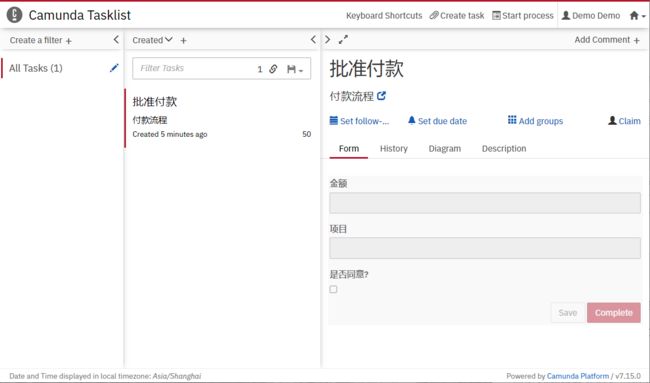
Task: Open the save search dropdown
Action: click(x=295, y=69)
